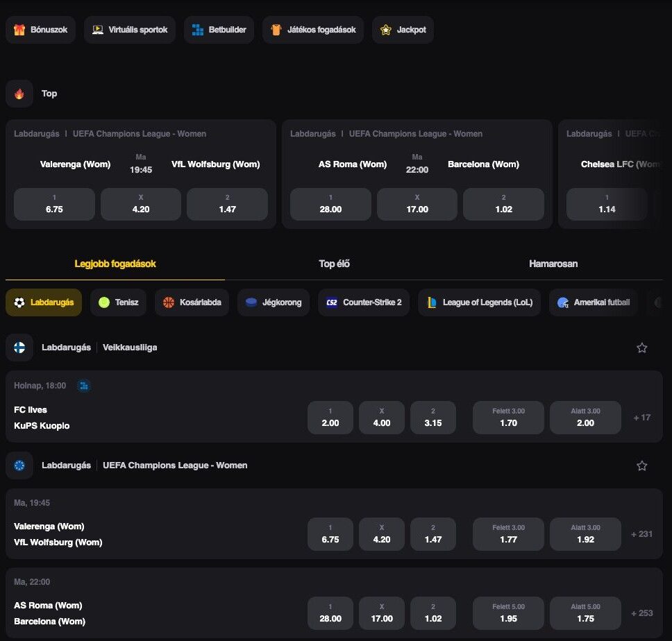Switch to the Hamarosan tab
Viewport: 672px width, 641px height.
pyautogui.click(x=553, y=264)
